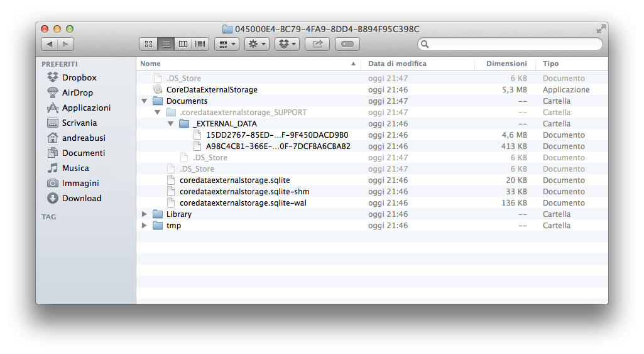
Task: Open Dropbox in the sidebar
Action: (x=79, y=77)
